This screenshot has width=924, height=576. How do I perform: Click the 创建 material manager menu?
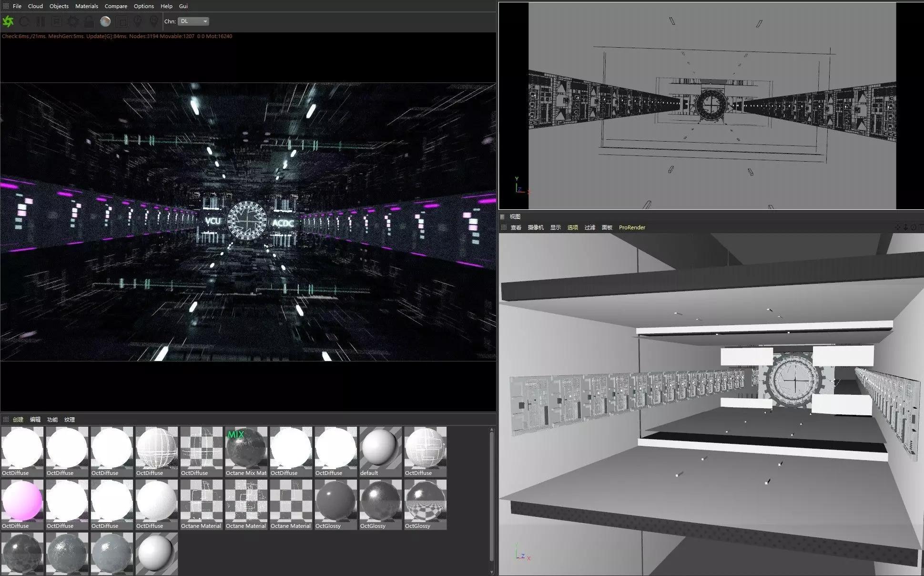point(18,420)
